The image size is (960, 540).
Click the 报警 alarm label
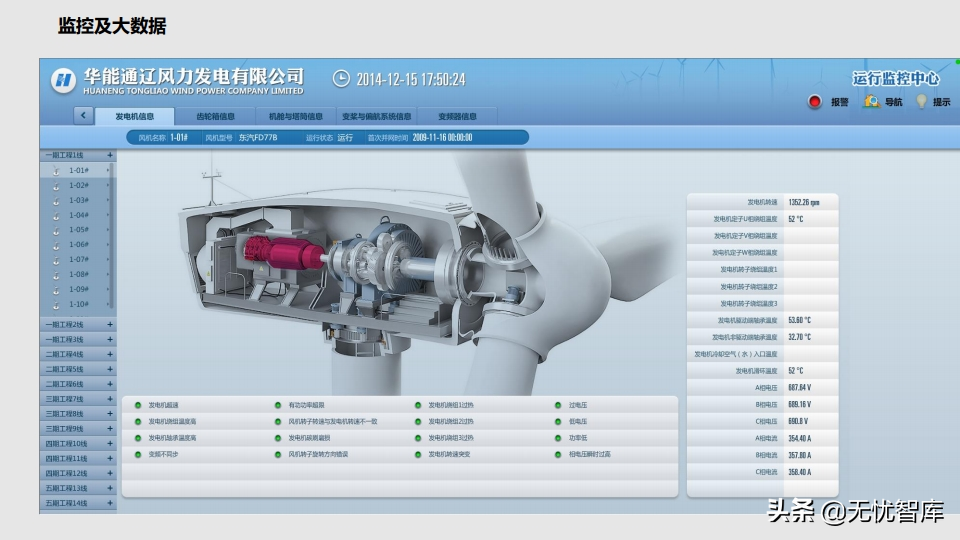coord(839,102)
